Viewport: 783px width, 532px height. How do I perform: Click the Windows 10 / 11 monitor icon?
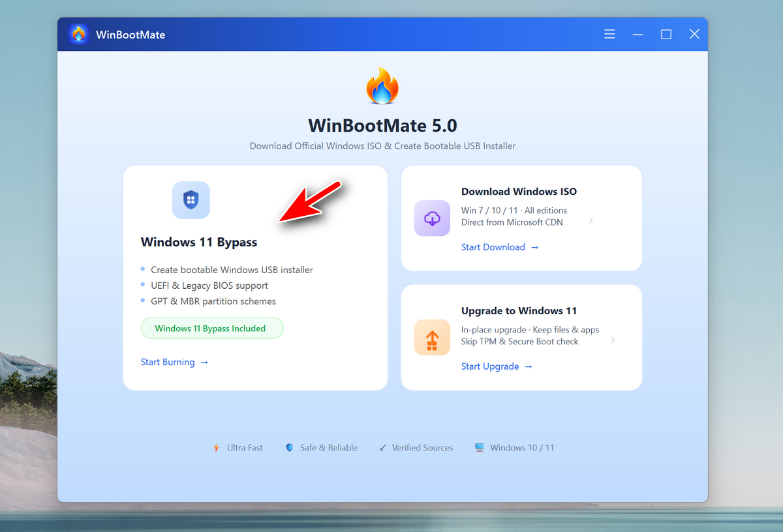click(x=480, y=447)
